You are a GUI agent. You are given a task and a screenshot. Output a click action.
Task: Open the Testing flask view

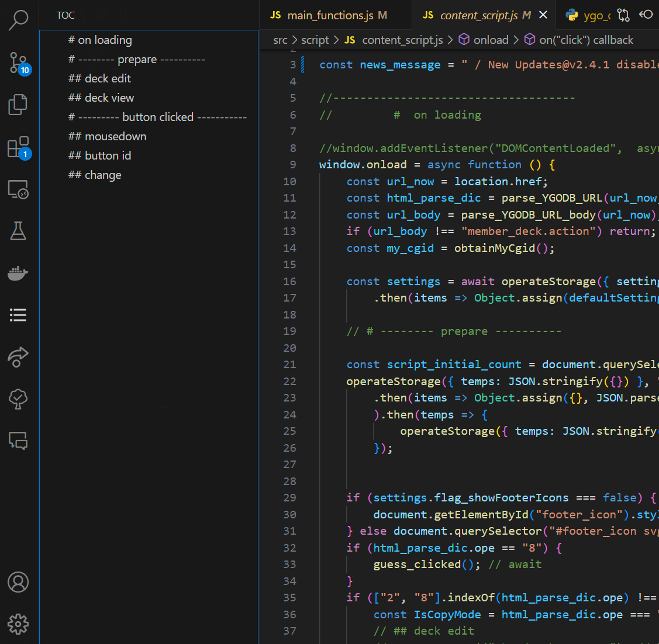point(18,231)
